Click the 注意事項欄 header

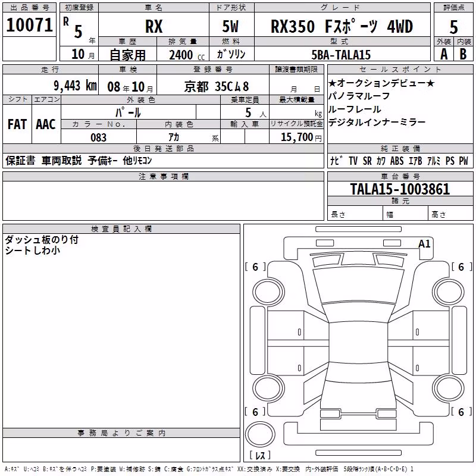click(x=163, y=176)
